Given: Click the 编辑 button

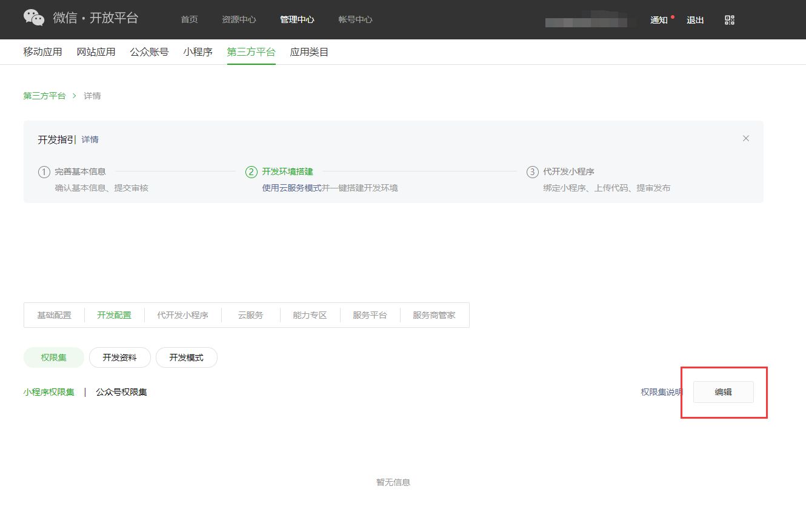Looking at the screenshot, I should pyautogui.click(x=723, y=392).
